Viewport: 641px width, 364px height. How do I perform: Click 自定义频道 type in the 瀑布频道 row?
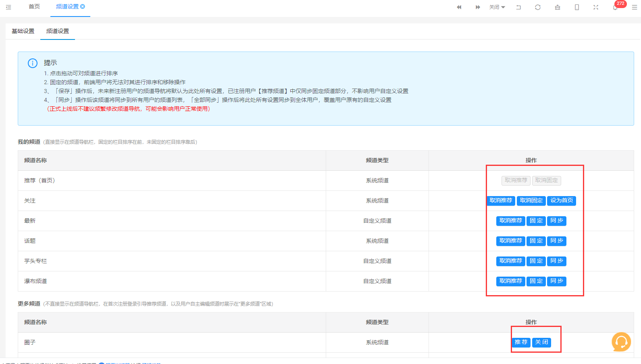pos(377,281)
